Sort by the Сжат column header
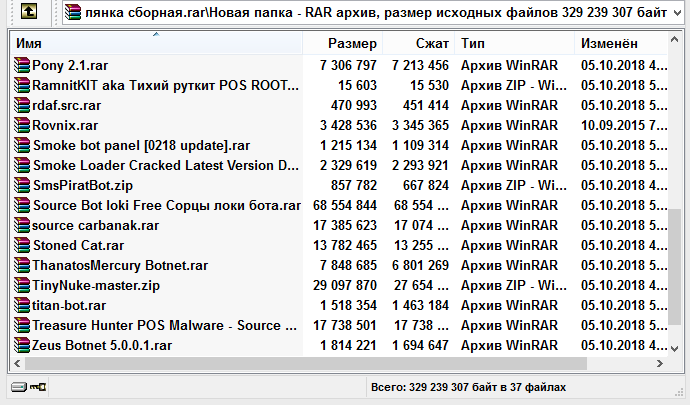 pos(418,43)
